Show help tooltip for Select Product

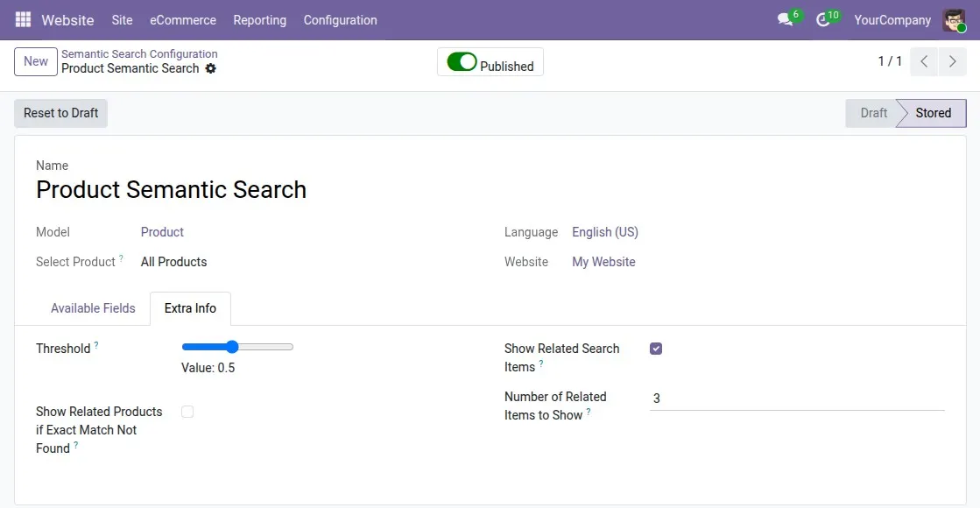pos(121,258)
